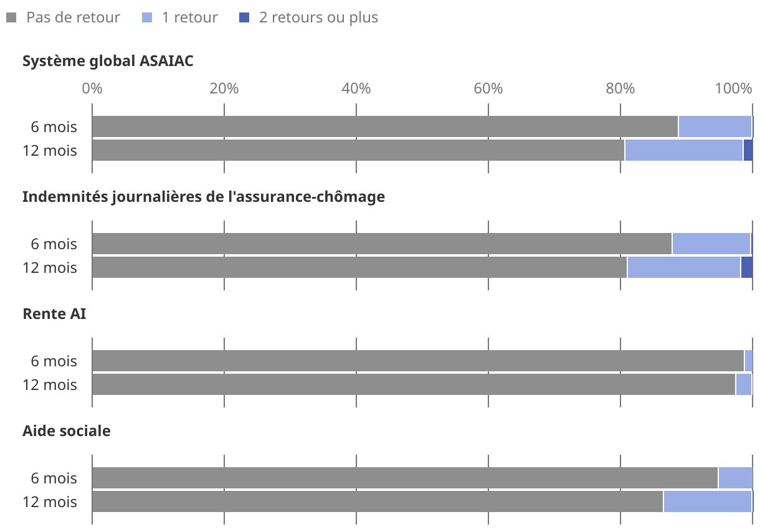Click dark blue segment of assurance-chômage 12 mois bar
The height and width of the screenshot is (532, 760).
tap(746, 268)
